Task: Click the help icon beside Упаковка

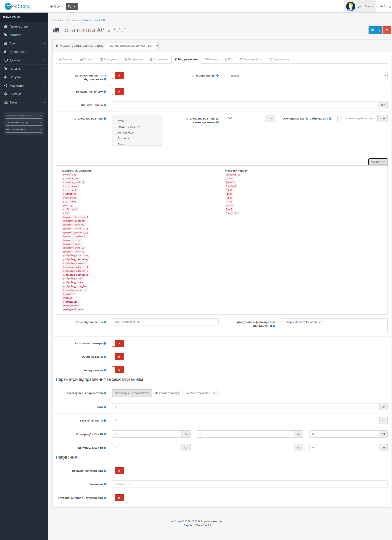Action: 105,484
